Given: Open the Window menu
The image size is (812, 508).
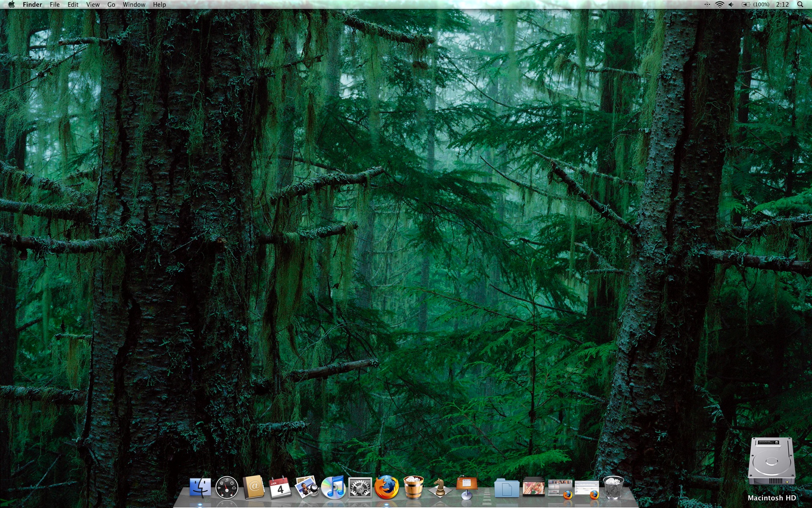Looking at the screenshot, I should [134, 4].
